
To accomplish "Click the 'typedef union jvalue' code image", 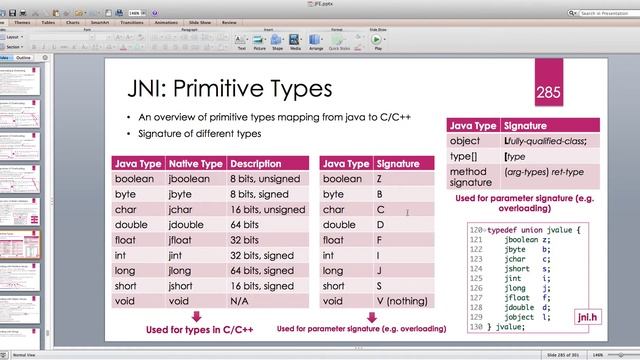I will coord(527,278).
